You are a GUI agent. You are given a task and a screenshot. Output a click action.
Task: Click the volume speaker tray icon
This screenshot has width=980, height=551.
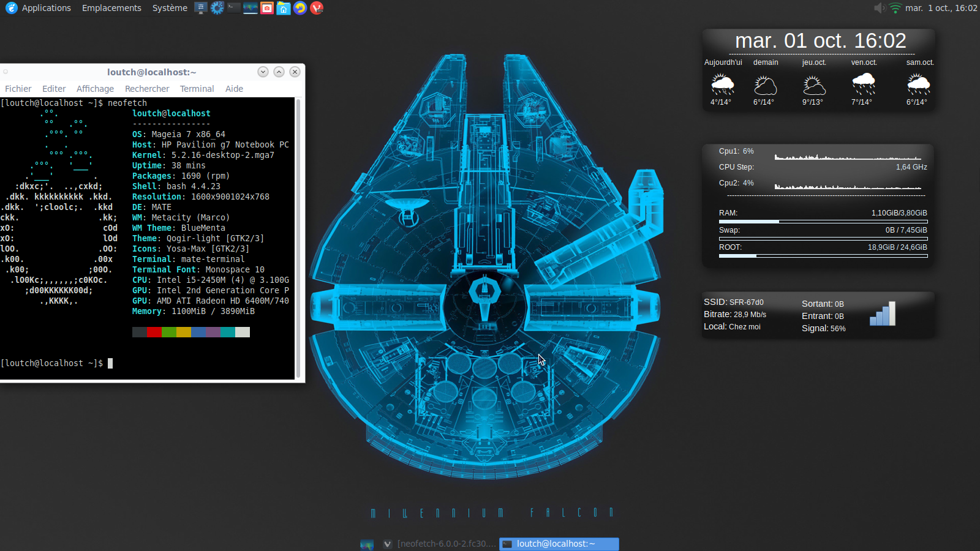point(880,8)
